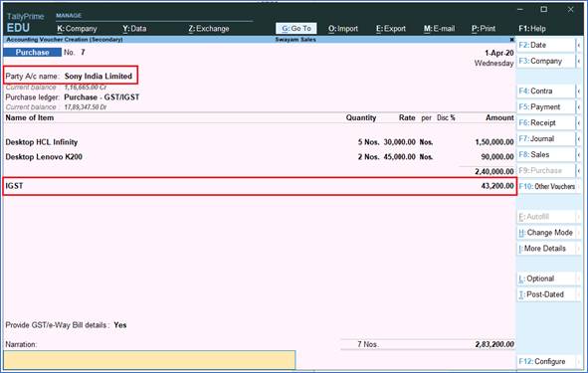Click the G: Go To button
The width and height of the screenshot is (588, 373).
(x=296, y=29)
